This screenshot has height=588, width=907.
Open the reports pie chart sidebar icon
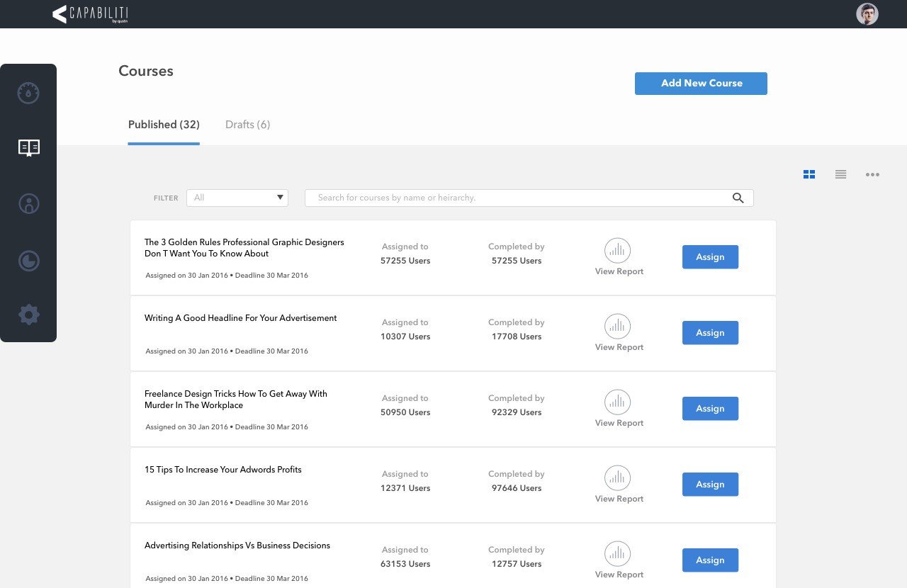pos(29,261)
